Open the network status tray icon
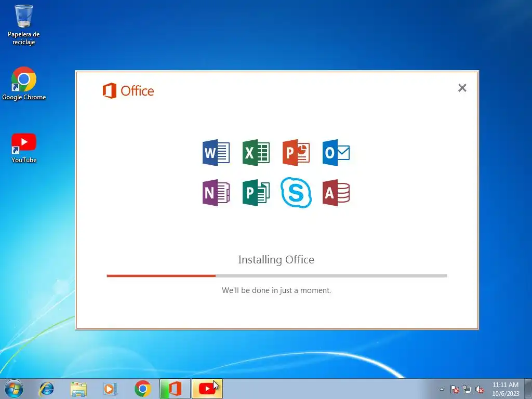This screenshot has height=399, width=532. tap(467, 389)
